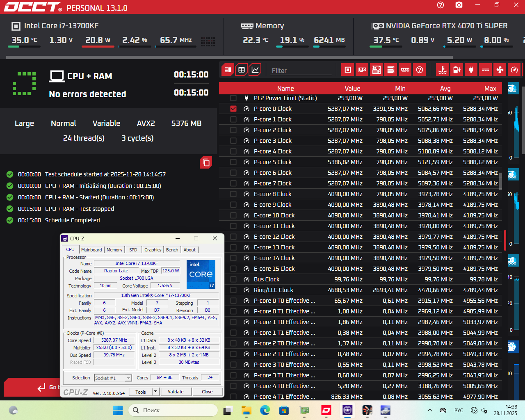This screenshot has height=420, width=525.
Task: Open Windows Start menu
Action: pyautogui.click(x=118, y=410)
